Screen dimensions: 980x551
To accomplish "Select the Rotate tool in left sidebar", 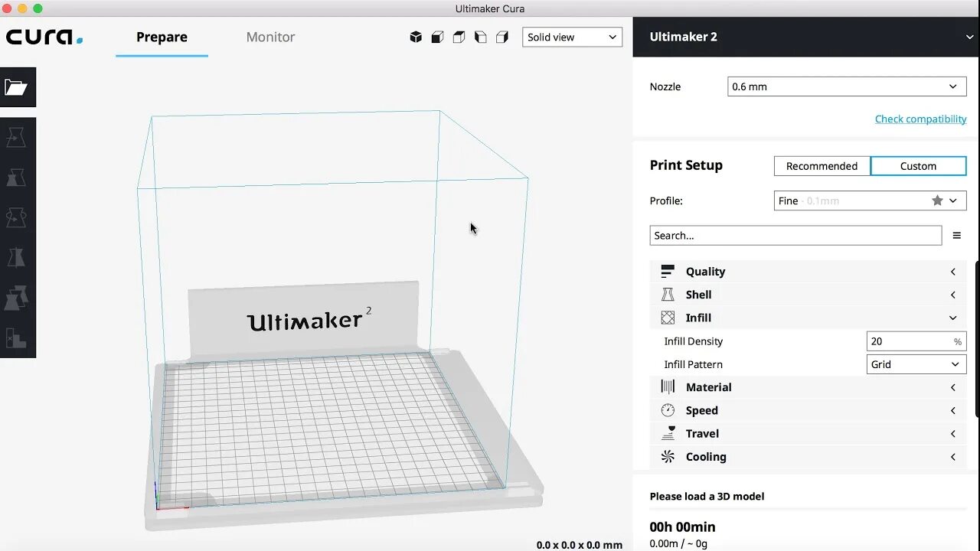I will tap(16, 217).
